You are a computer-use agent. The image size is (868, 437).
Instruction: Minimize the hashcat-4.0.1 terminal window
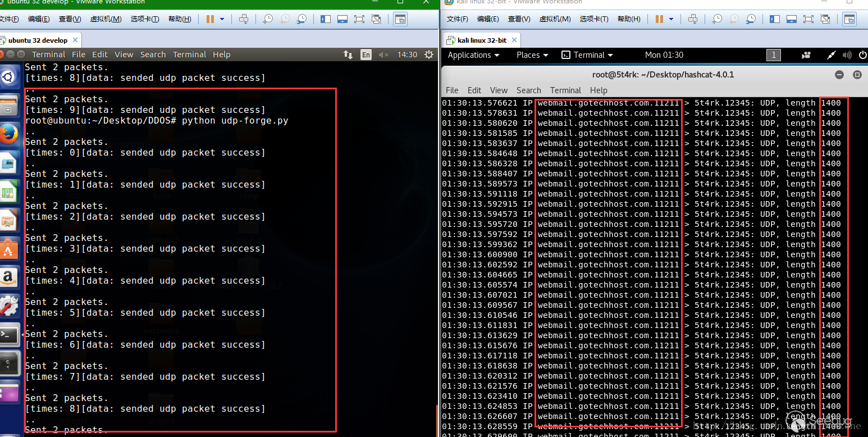839,75
